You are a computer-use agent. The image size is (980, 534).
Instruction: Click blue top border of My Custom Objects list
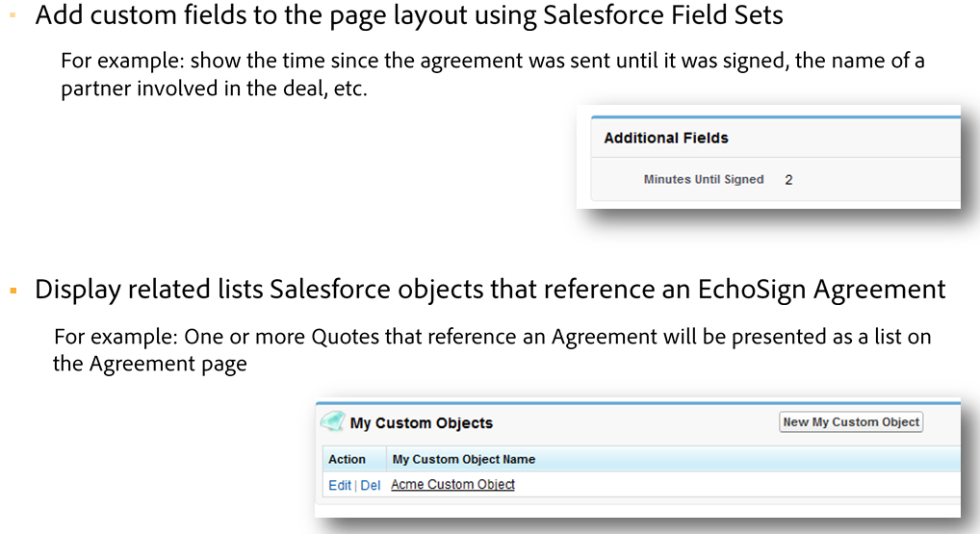coord(635,402)
